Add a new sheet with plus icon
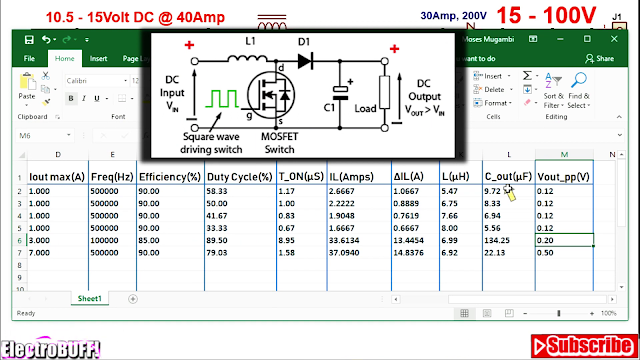 tap(133, 299)
